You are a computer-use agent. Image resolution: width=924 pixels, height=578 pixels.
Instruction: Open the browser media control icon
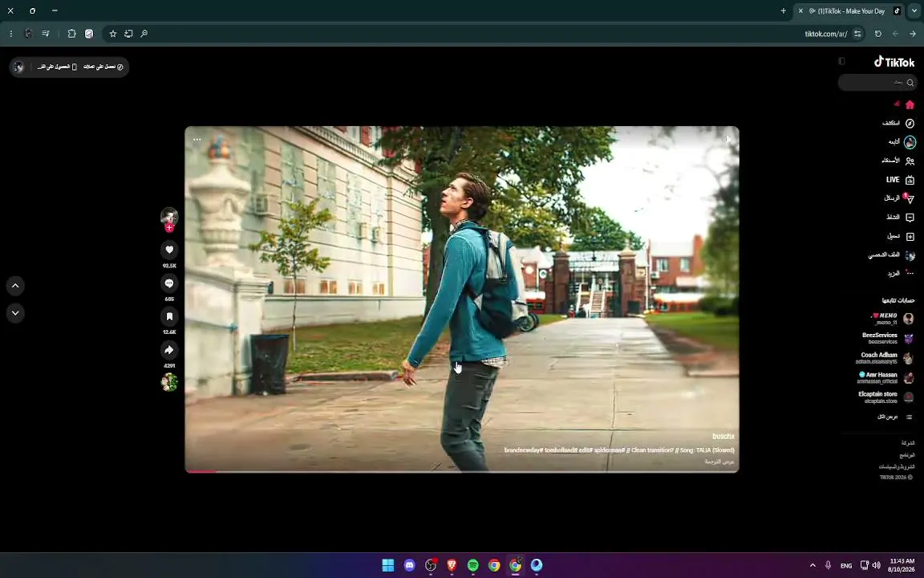(46, 34)
